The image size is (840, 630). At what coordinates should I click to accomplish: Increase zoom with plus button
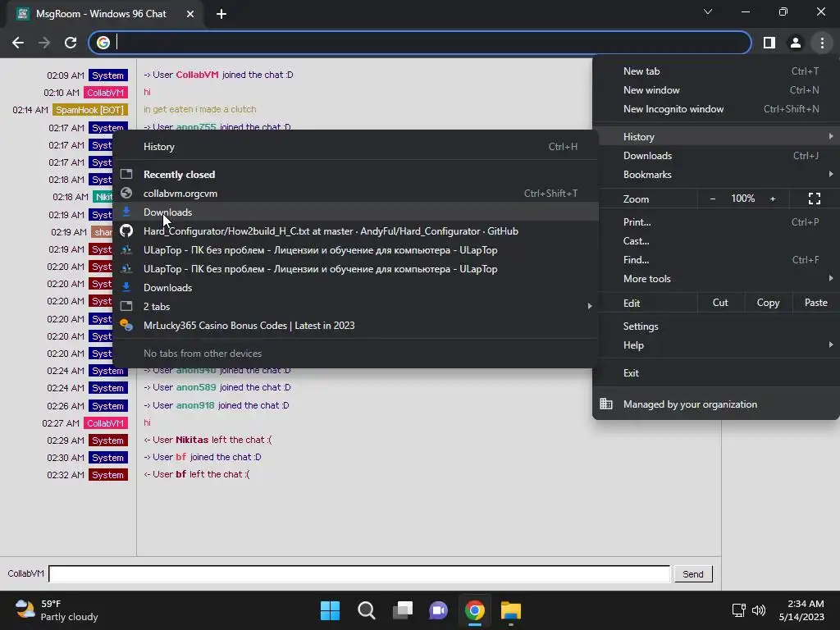773,199
